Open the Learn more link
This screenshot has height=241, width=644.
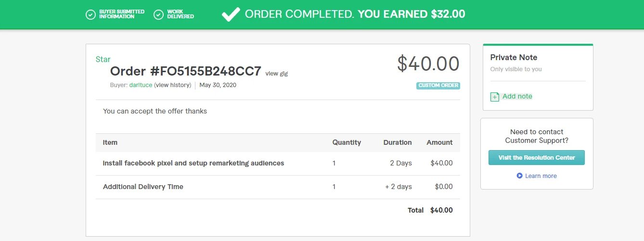click(x=541, y=176)
